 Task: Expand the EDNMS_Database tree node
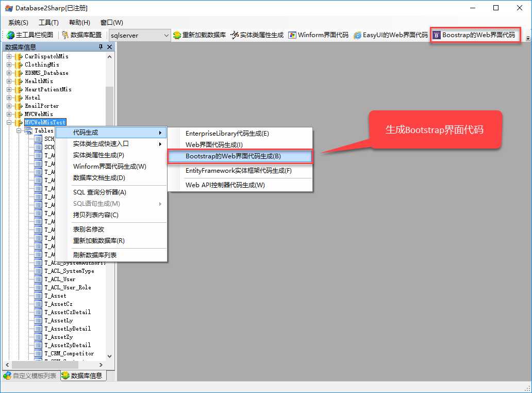coord(9,73)
